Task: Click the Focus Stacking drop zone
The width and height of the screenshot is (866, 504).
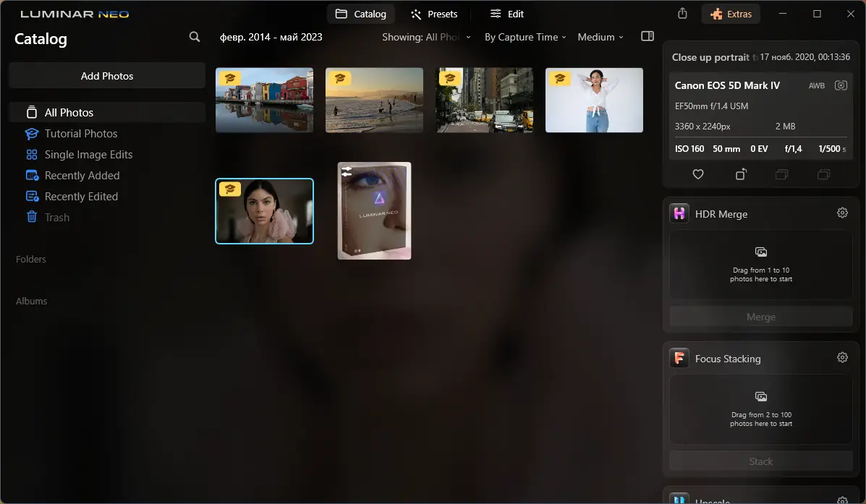Action: pyautogui.click(x=761, y=410)
